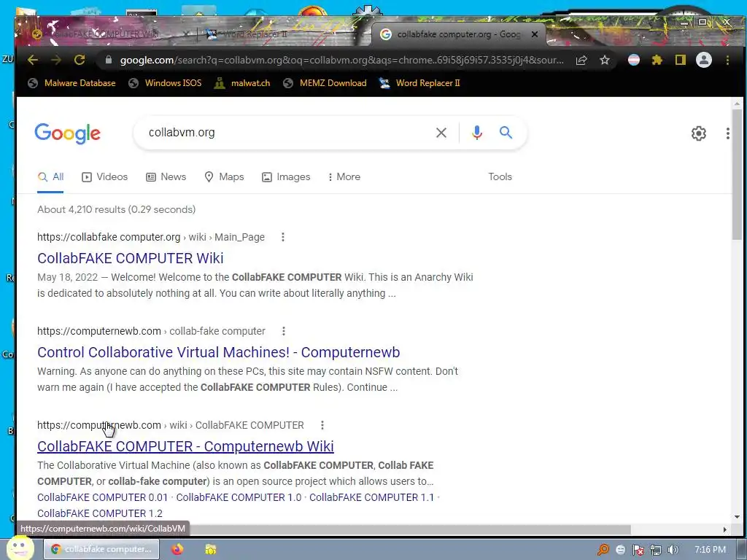Open the Action Center flag tray icon
The width and height of the screenshot is (747, 560).
tap(638, 550)
